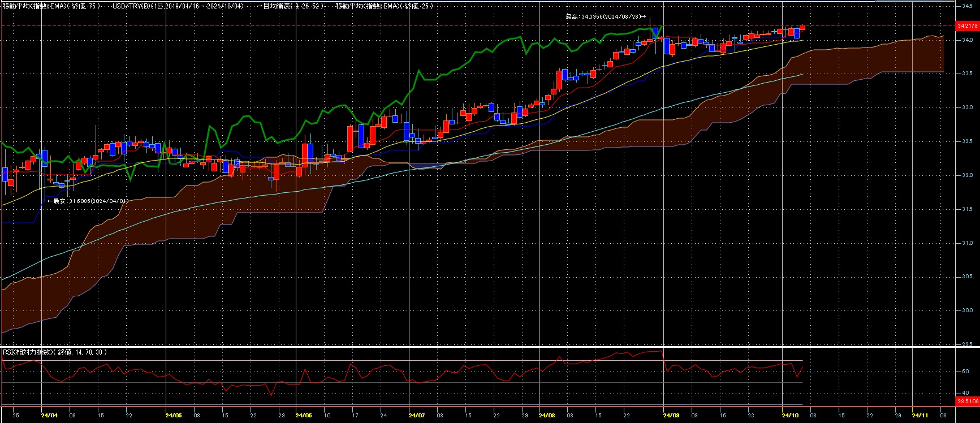Click the 24/05 date axis label

click(174, 415)
